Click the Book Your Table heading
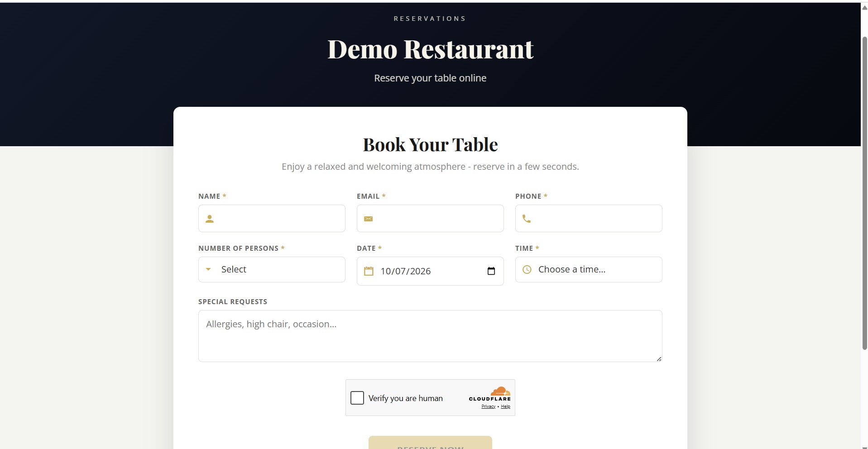Image resolution: width=868 pixels, height=449 pixels. point(430,145)
